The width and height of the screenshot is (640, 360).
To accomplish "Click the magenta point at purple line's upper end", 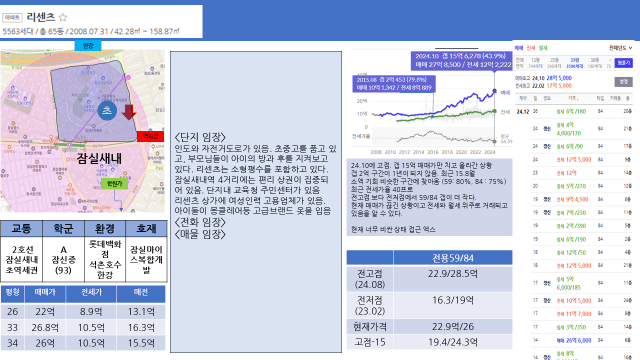I will coord(128,77).
